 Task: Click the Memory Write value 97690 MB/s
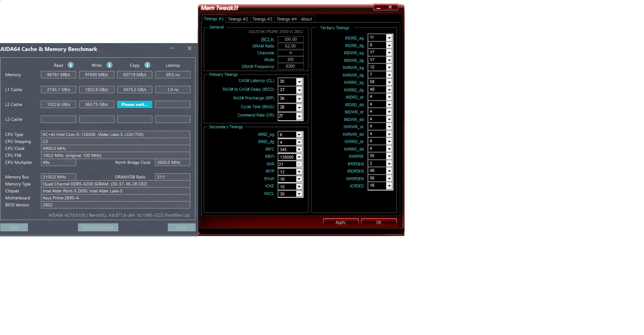click(x=96, y=75)
